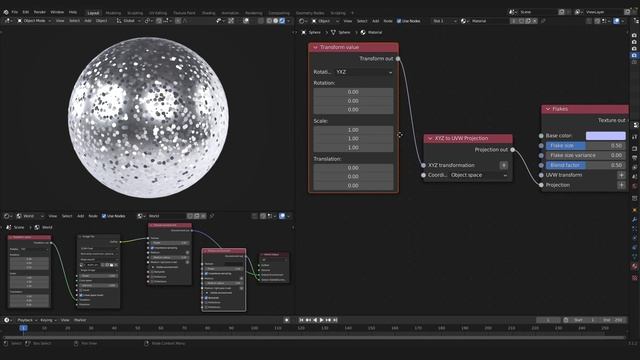Unlink the world datablock with the X button
The image size is (640, 360).
203,216
